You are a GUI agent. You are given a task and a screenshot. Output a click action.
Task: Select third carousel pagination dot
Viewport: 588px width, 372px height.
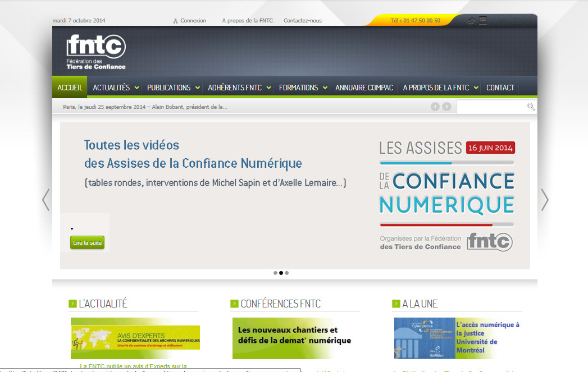[286, 273]
